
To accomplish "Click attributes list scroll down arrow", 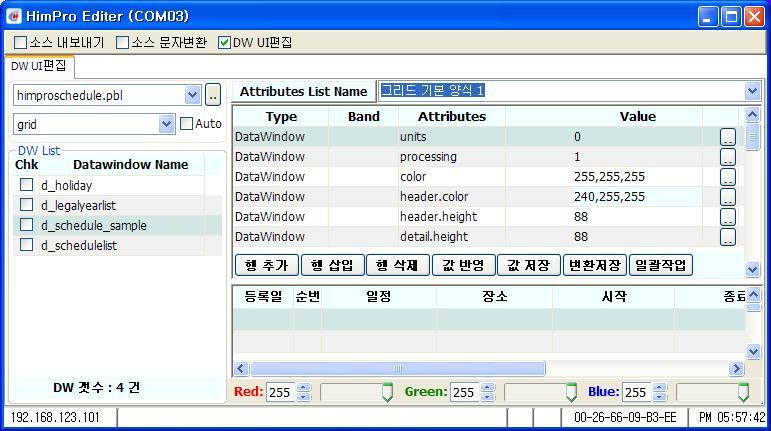I will (x=752, y=269).
